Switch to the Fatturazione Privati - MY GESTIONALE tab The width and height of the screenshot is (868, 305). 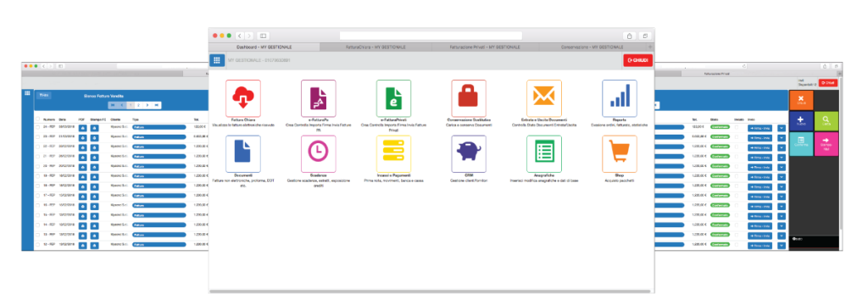click(x=485, y=47)
